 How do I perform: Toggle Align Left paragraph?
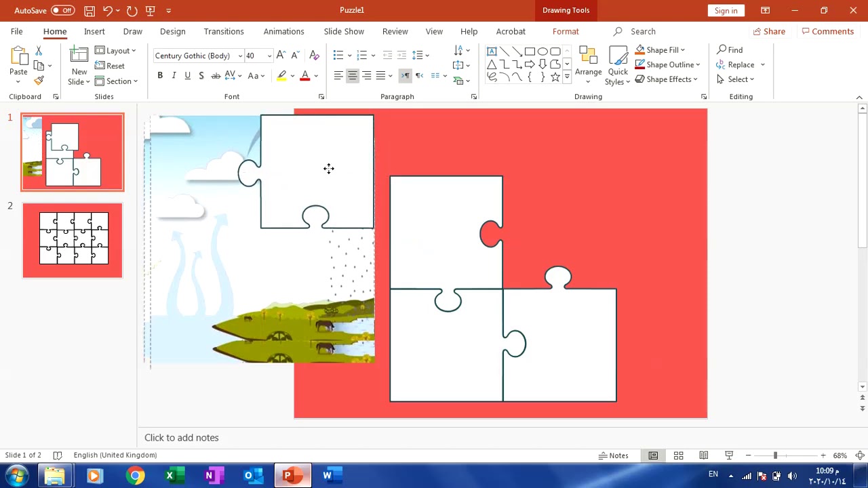coord(338,75)
